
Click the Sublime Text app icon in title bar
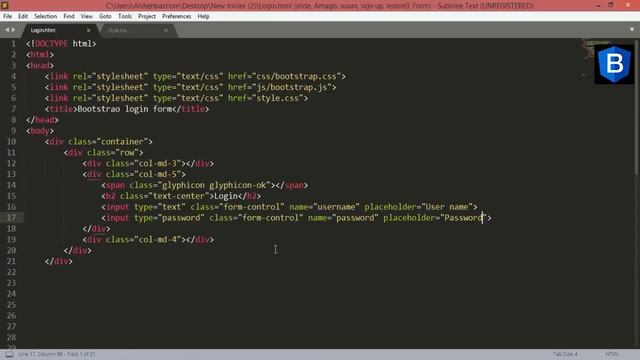(4, 5)
